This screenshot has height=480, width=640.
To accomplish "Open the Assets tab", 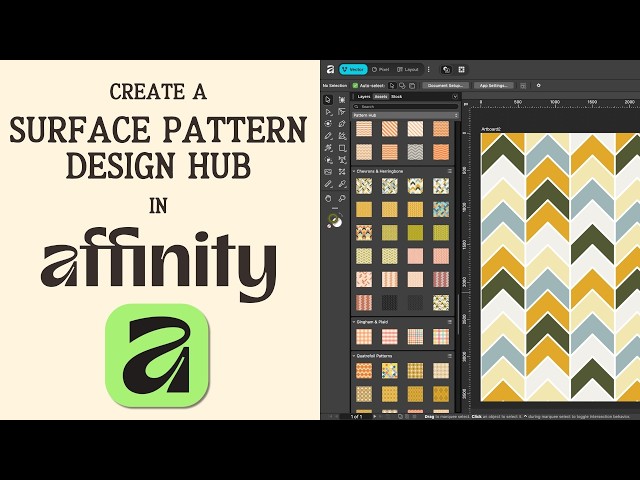I will click(x=381, y=97).
